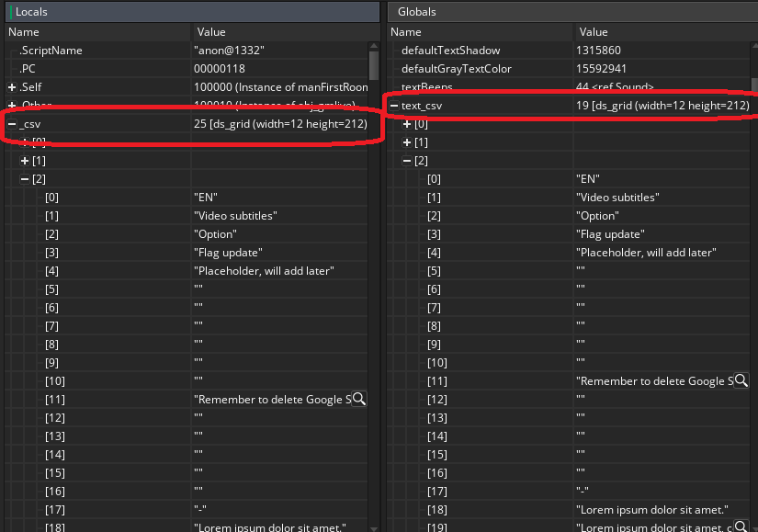Image resolution: width=758 pixels, height=532 pixels.
Task: Select the 00000118 value in Locals
Action: pos(220,69)
